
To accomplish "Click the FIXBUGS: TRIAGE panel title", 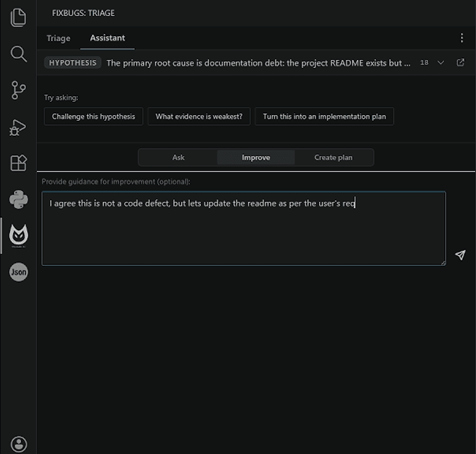I will tap(83, 13).
